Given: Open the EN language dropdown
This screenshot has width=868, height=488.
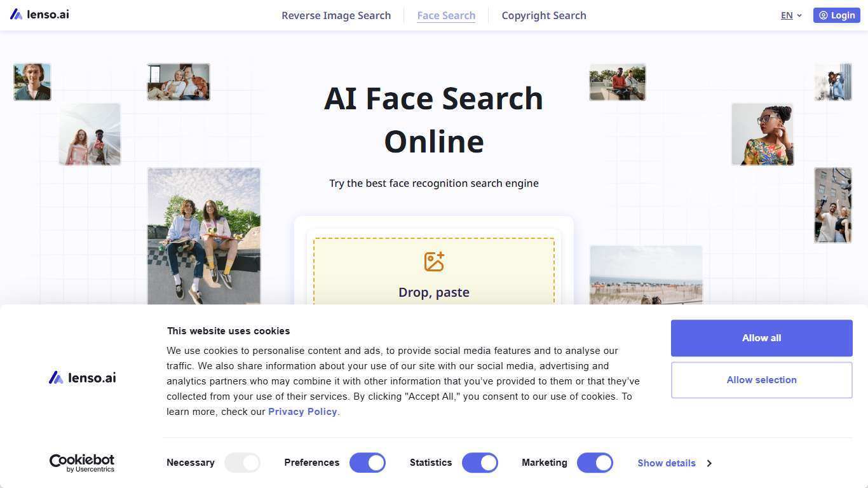Looking at the screenshot, I should (791, 15).
